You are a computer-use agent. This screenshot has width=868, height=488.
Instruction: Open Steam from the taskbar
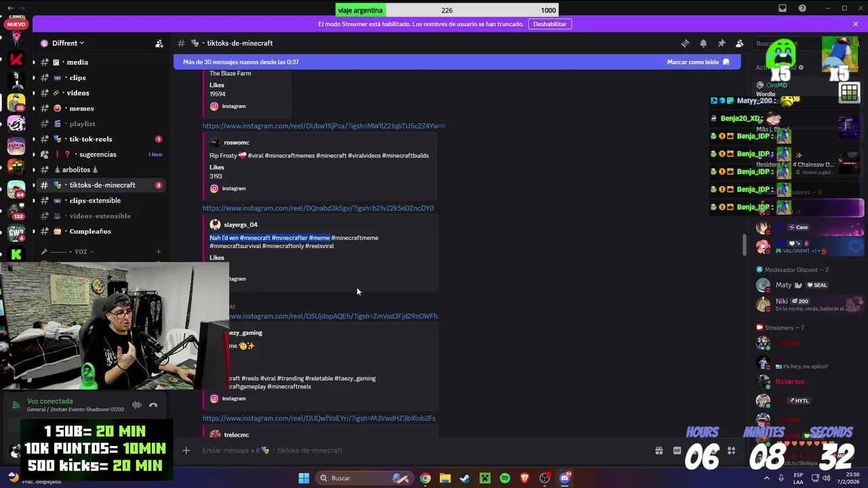pyautogui.click(x=465, y=478)
